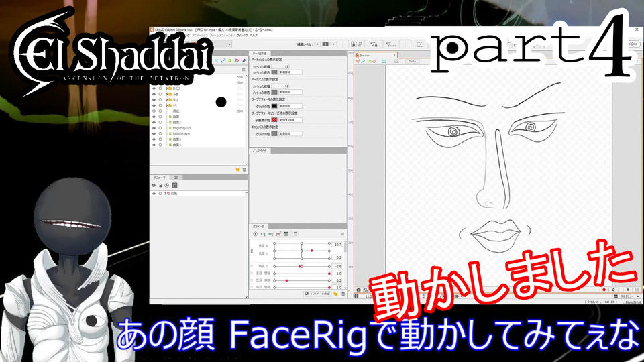Toggle visibility of the くち folder
This screenshot has width=644, height=362.
point(154,105)
